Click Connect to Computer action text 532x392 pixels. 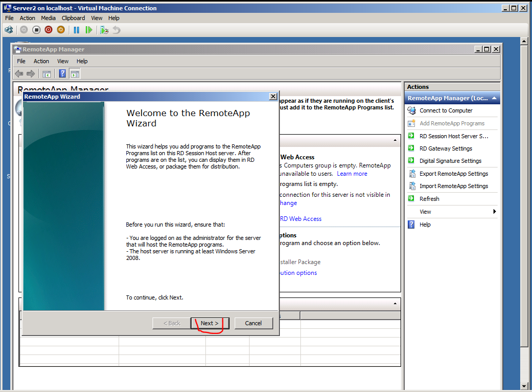[446, 110]
